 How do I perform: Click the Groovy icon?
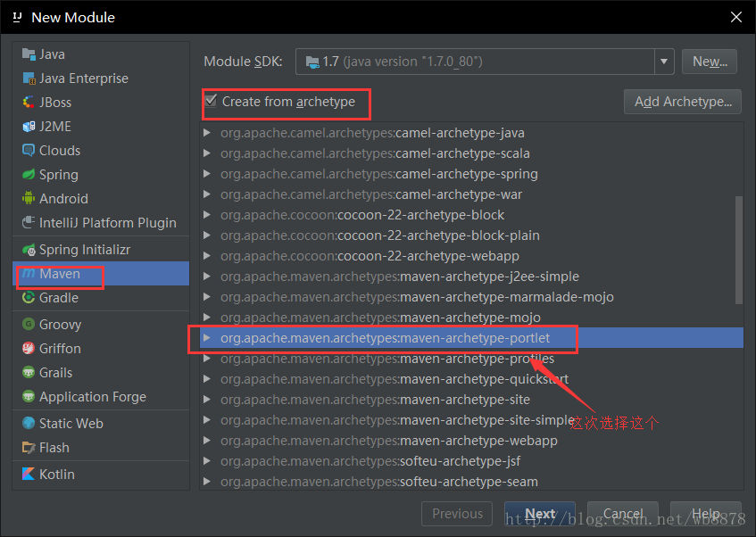[x=29, y=324]
